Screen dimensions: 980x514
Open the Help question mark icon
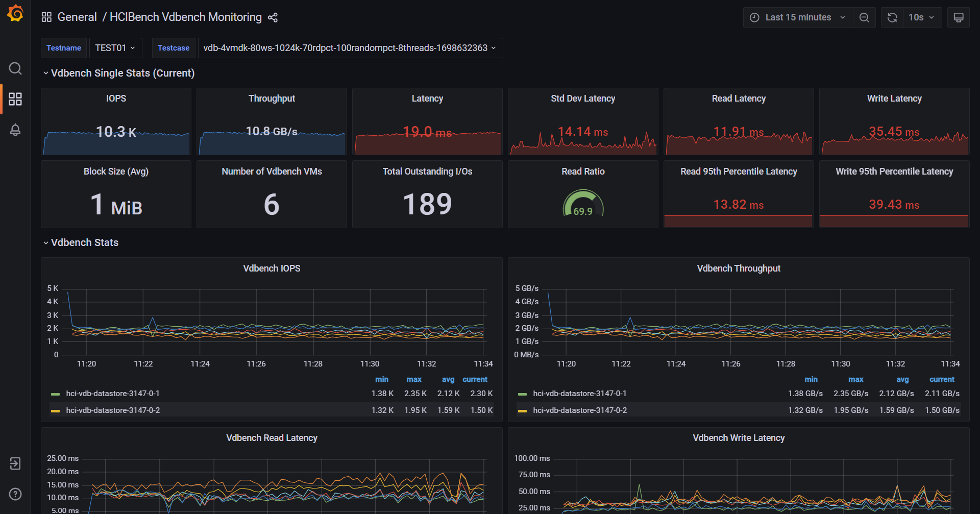[x=15, y=494]
